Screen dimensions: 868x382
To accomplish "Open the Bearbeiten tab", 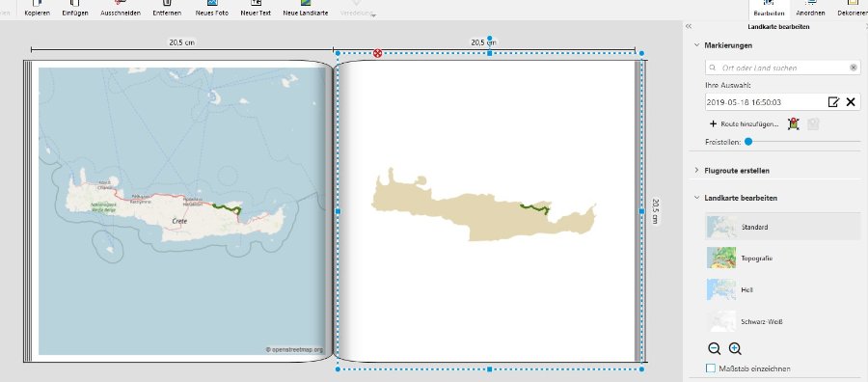I will 769,9.
